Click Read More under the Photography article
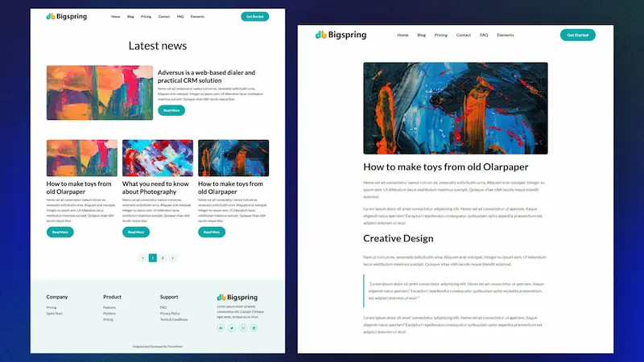This screenshot has width=644, height=362. [x=136, y=232]
